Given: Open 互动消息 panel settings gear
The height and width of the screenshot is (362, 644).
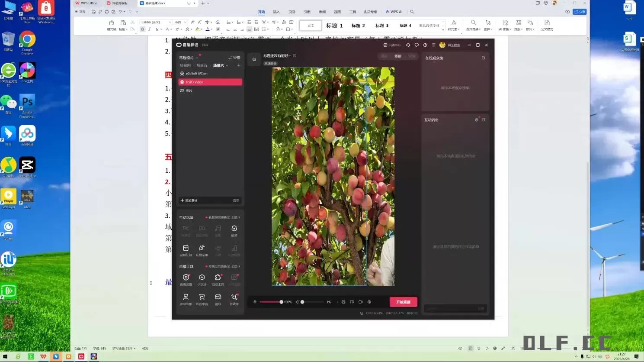Looking at the screenshot, I should pos(477,120).
